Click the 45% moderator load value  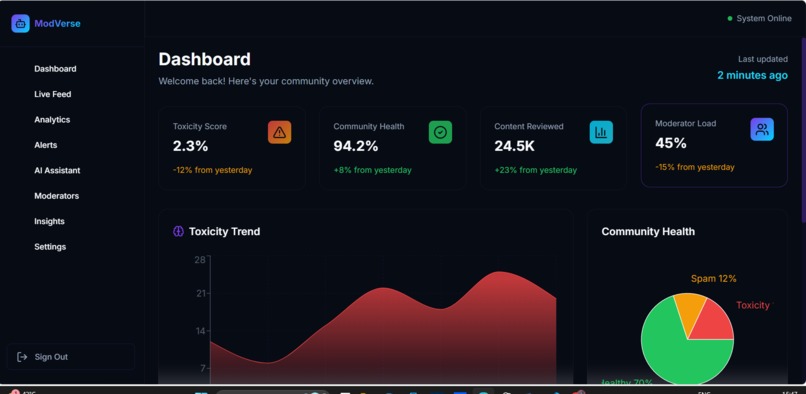coord(671,144)
